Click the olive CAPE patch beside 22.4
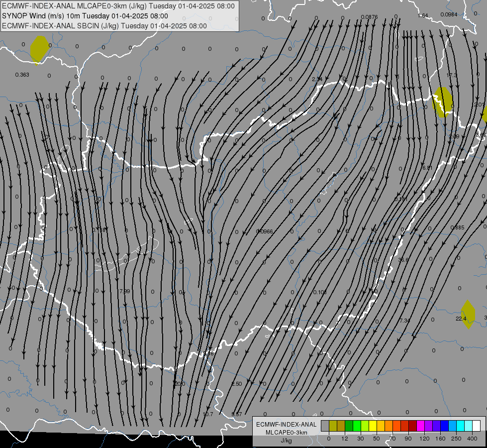The height and width of the screenshot is (448, 487). 468,314
